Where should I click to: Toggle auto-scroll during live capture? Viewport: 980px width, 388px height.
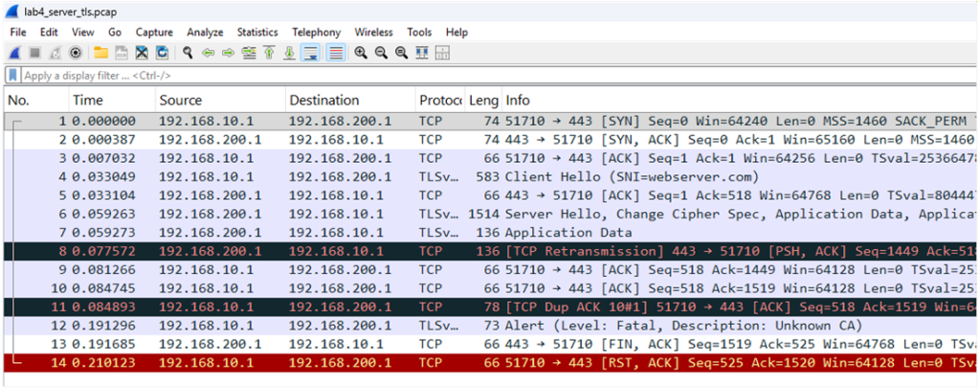[310, 53]
